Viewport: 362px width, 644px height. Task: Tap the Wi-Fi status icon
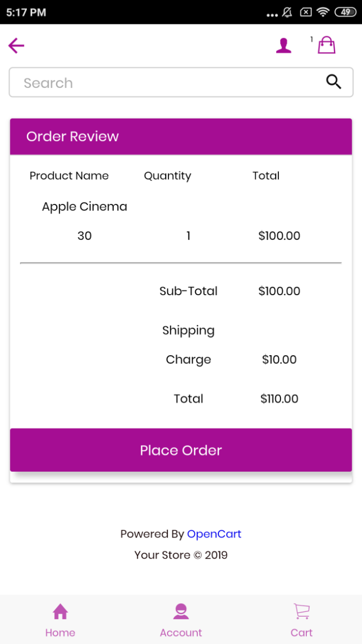(322, 12)
